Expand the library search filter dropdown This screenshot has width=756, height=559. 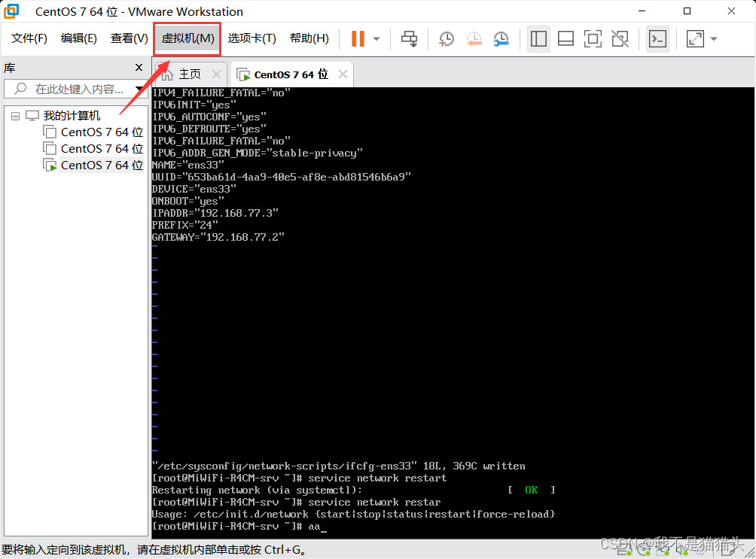coord(139,89)
